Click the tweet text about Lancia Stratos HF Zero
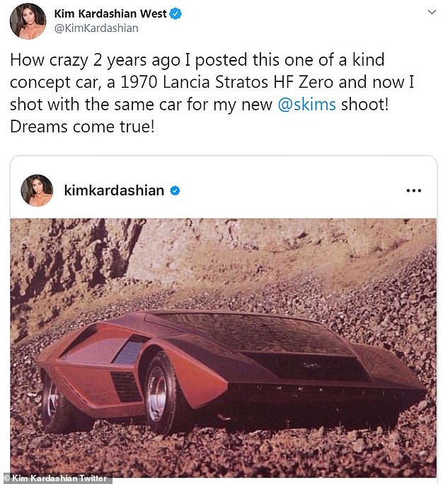Viewport: 448px width, 484px height. coord(212,93)
